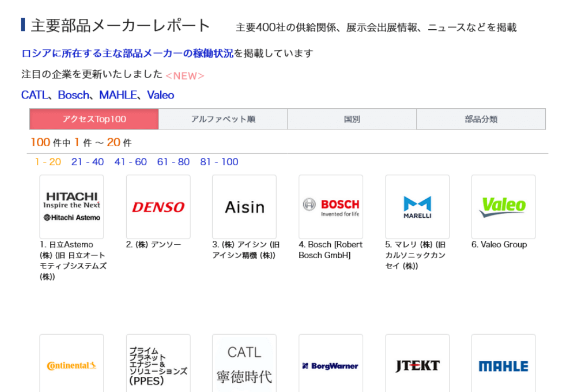Viewport: 588px width, 392px height.
Task: Go to results page 1 - 20
Action: (48, 162)
